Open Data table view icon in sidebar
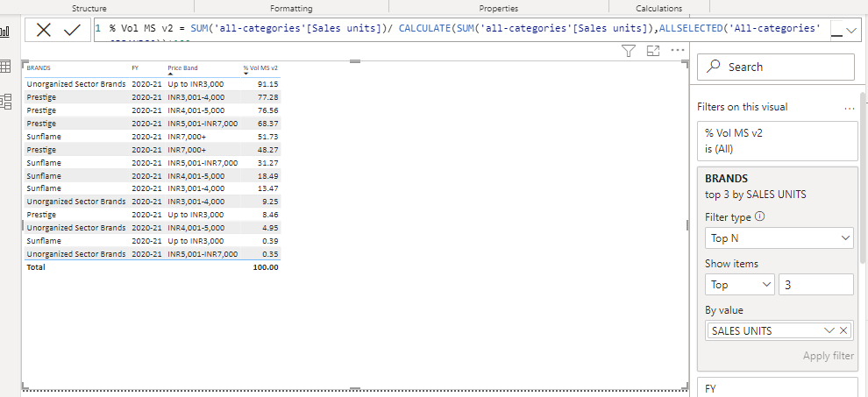The height and width of the screenshot is (397, 868). point(5,67)
